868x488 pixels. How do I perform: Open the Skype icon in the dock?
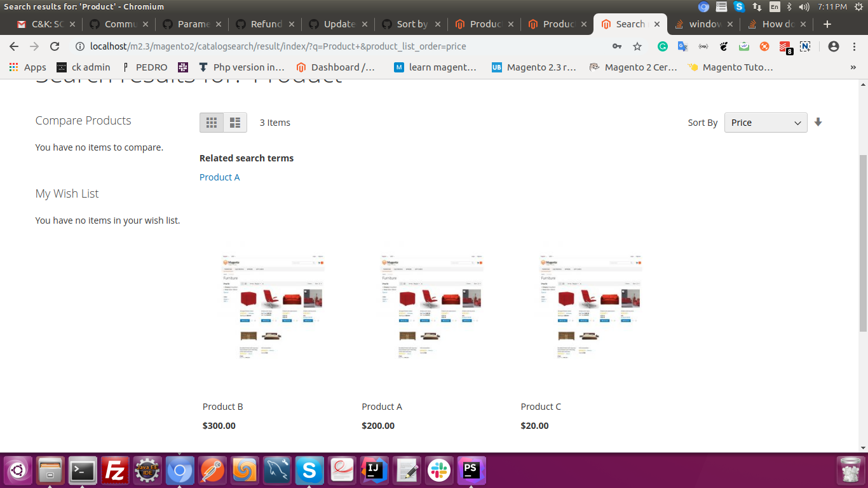(309, 470)
